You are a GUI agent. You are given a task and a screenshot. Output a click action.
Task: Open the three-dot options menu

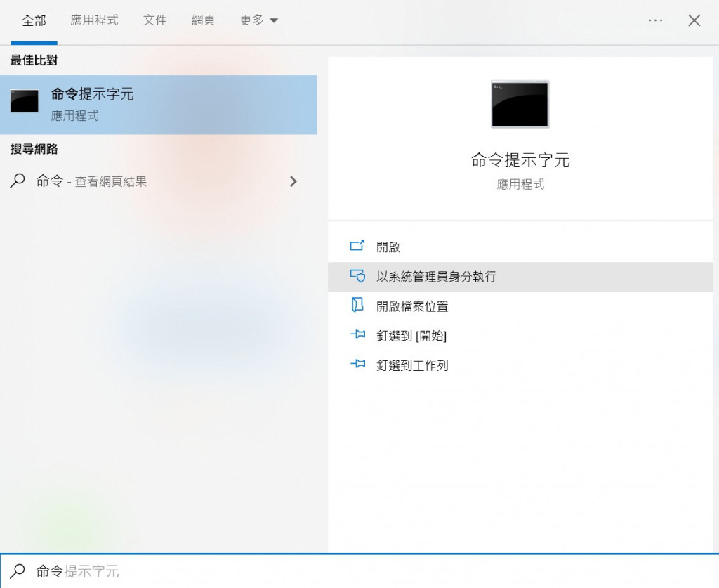click(x=655, y=20)
